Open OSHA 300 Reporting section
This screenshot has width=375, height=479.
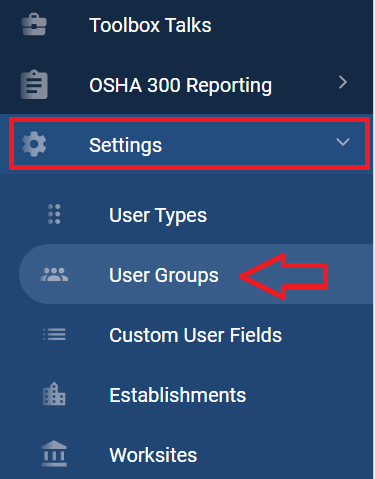click(x=181, y=85)
